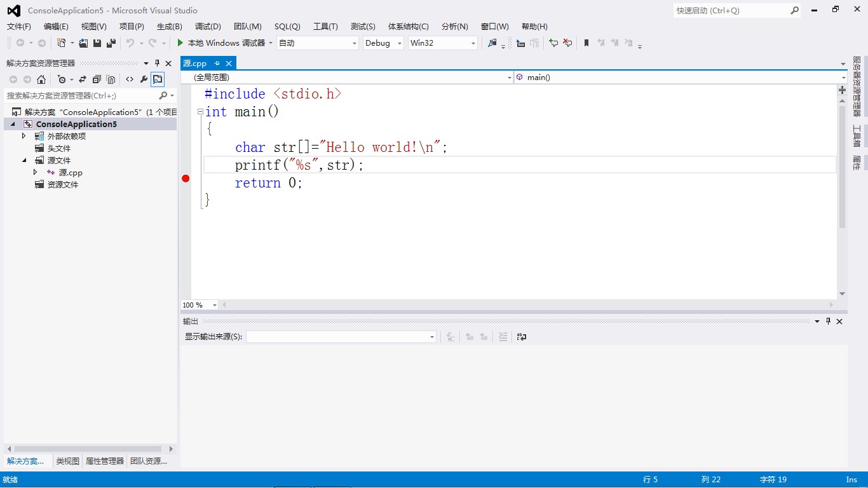This screenshot has width=868, height=488.
Task: Expand the 外部依赖项 tree node
Action: 24,136
